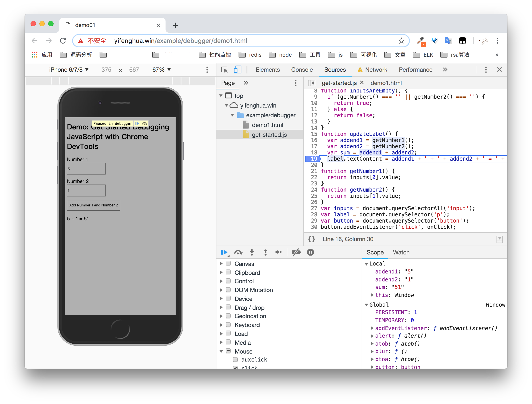Collapse the Global scope section
532x404 pixels.
[x=366, y=305]
